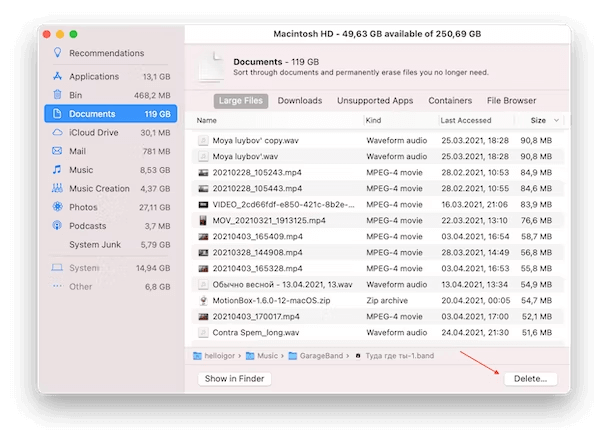Image resolution: width=608 pixels, height=443 pixels.
Task: Click the Applications sidebar icon
Action: (x=57, y=76)
